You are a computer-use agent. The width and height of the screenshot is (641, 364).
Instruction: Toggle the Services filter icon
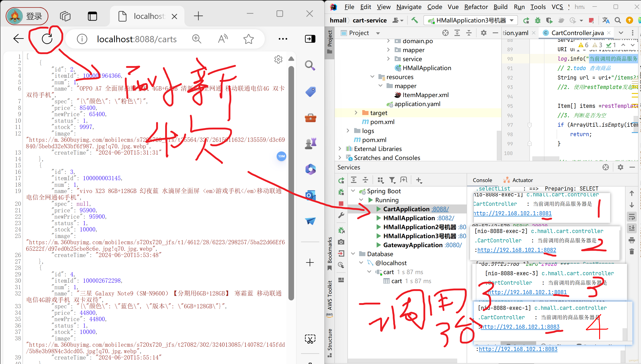392,180
